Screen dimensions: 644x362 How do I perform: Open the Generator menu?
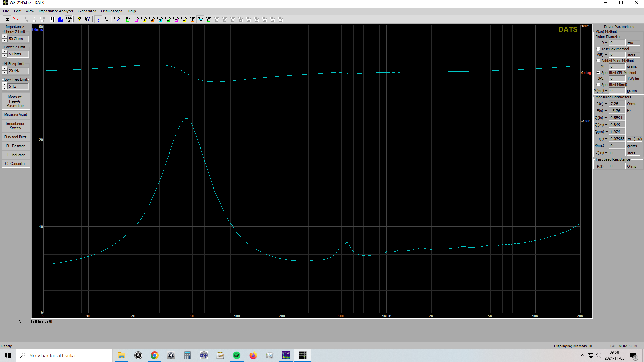pos(87,11)
